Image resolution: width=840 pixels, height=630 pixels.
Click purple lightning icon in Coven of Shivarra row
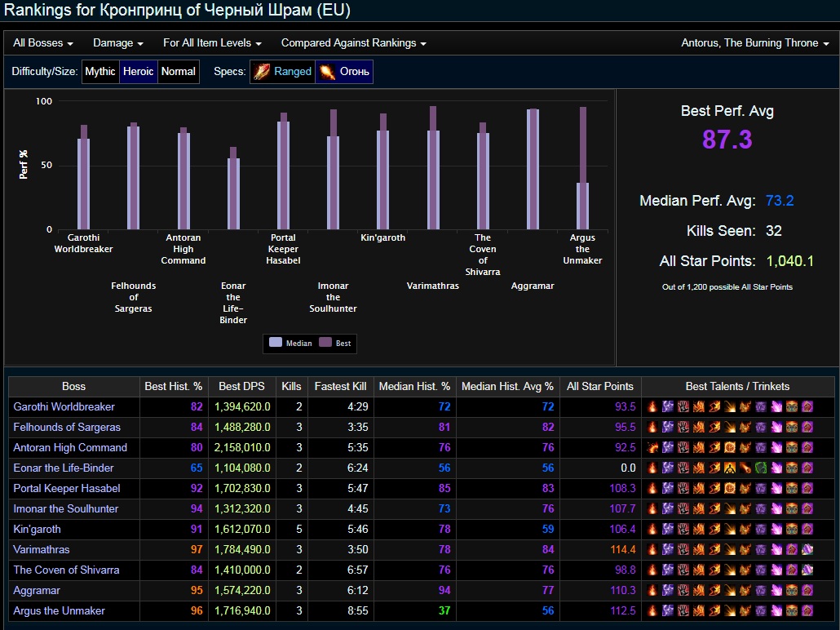667,570
